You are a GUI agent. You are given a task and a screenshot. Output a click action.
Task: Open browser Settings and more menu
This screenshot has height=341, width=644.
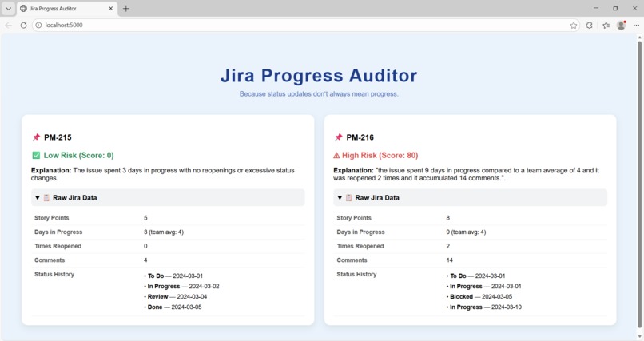click(636, 26)
